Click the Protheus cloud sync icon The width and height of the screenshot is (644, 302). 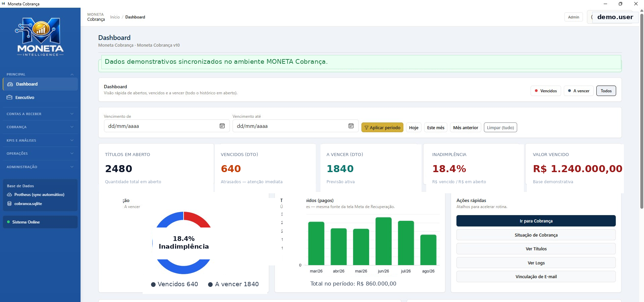pyautogui.click(x=9, y=195)
